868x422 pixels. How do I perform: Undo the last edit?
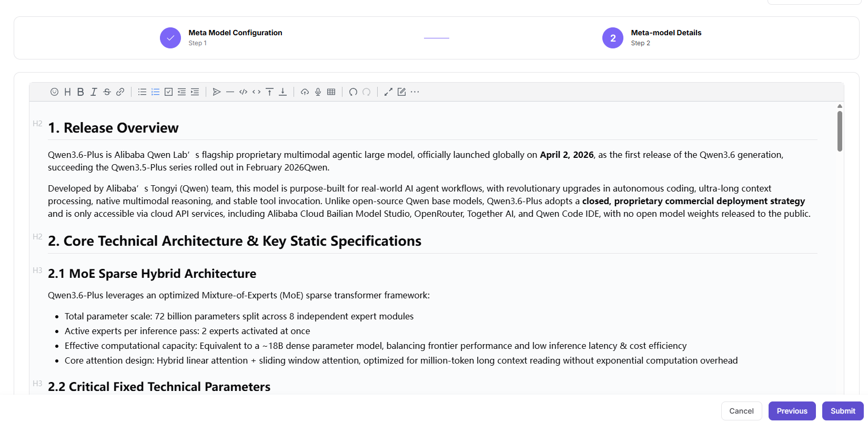[x=353, y=92]
